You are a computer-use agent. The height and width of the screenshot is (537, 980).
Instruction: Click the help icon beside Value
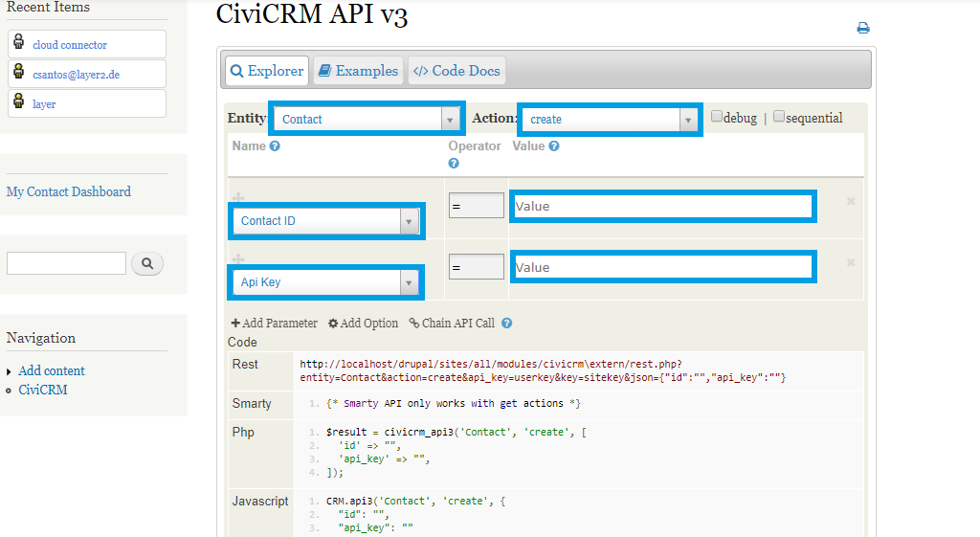[554, 146]
